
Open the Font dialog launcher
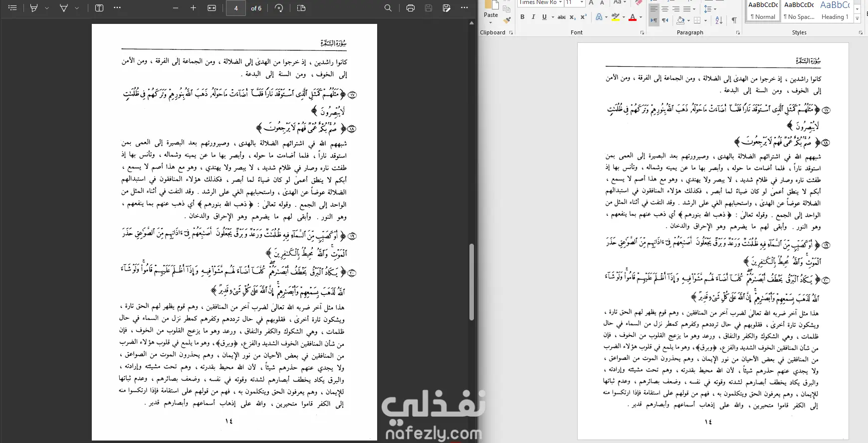(642, 33)
